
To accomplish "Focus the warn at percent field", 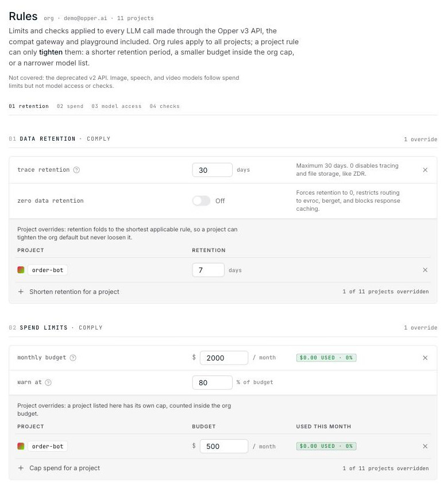I will (x=213, y=382).
